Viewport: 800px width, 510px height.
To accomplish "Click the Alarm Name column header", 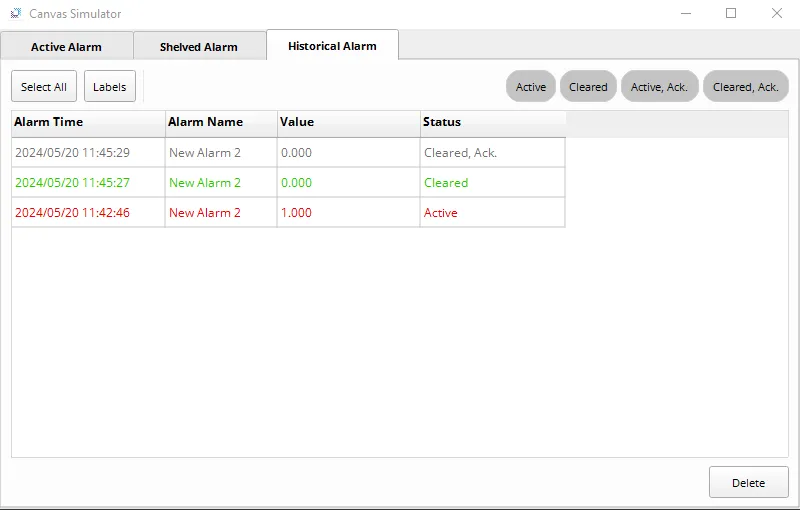I will click(x=220, y=122).
